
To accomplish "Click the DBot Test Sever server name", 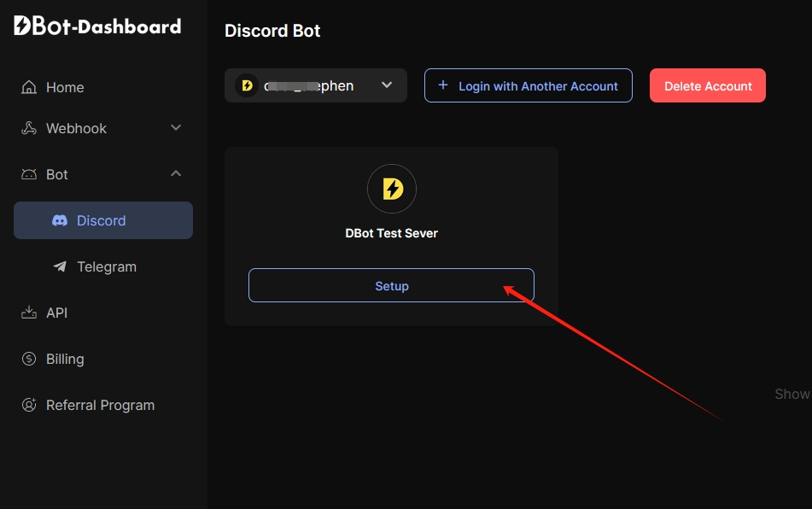I will (x=392, y=233).
